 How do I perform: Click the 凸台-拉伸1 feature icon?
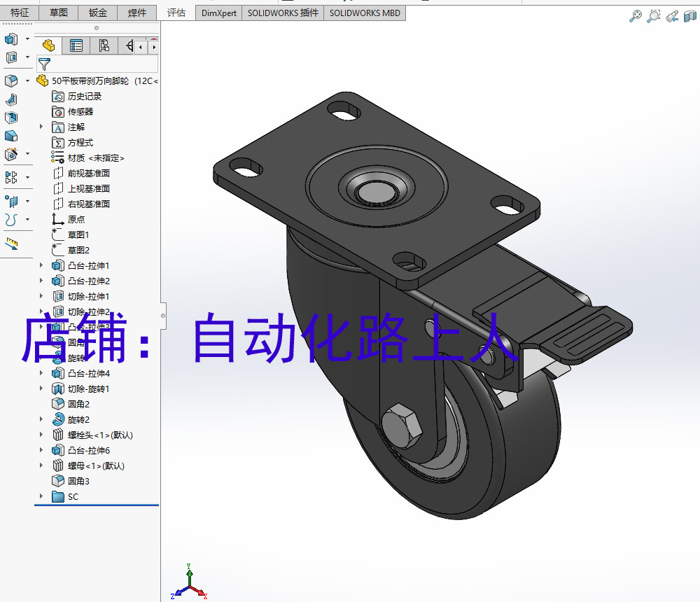pos(58,266)
